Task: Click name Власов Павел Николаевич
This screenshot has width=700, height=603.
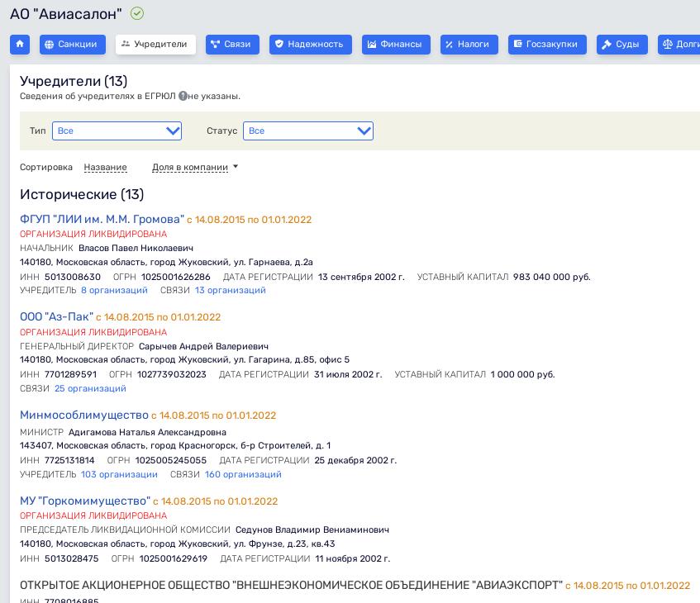Action: (136, 248)
